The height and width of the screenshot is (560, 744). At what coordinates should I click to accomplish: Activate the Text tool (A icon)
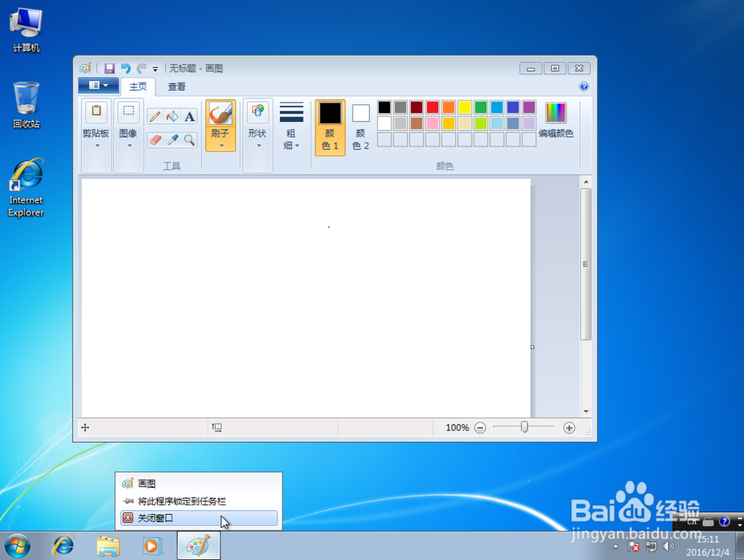click(190, 116)
